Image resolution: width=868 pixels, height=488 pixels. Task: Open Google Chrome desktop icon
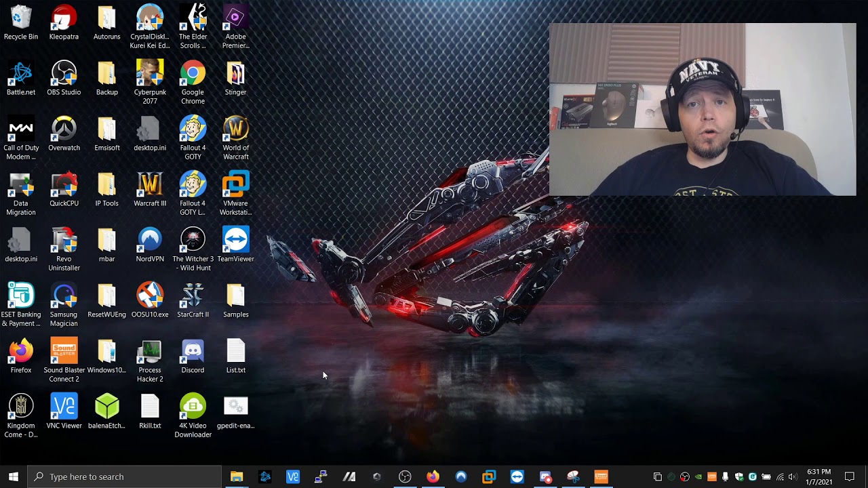point(193,83)
